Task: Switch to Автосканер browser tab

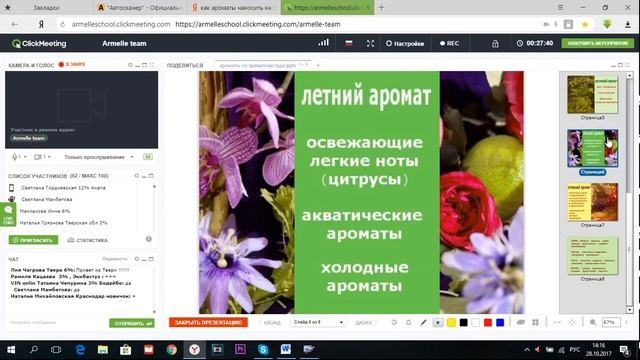Action: point(140,7)
